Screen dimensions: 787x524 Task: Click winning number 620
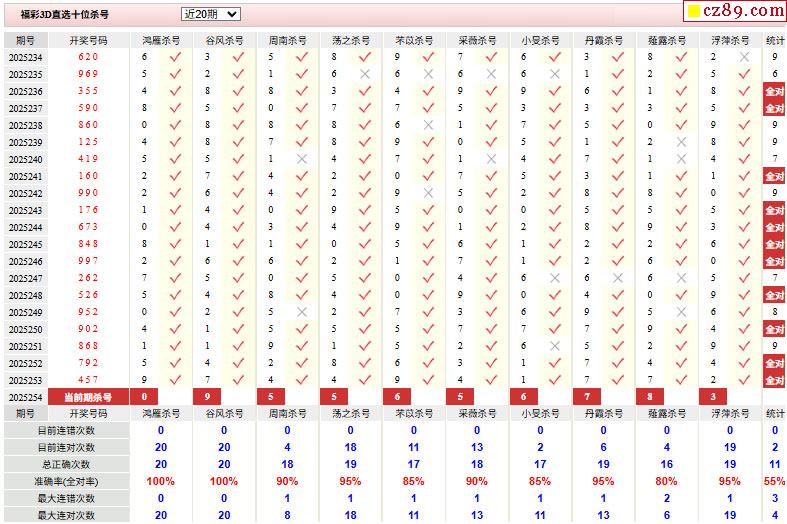(88, 57)
